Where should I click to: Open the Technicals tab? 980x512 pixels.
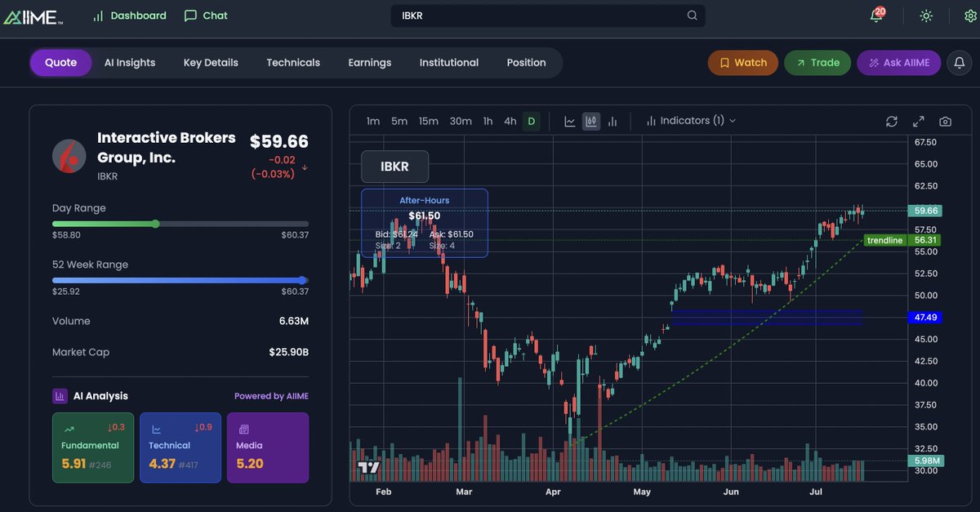coord(293,63)
